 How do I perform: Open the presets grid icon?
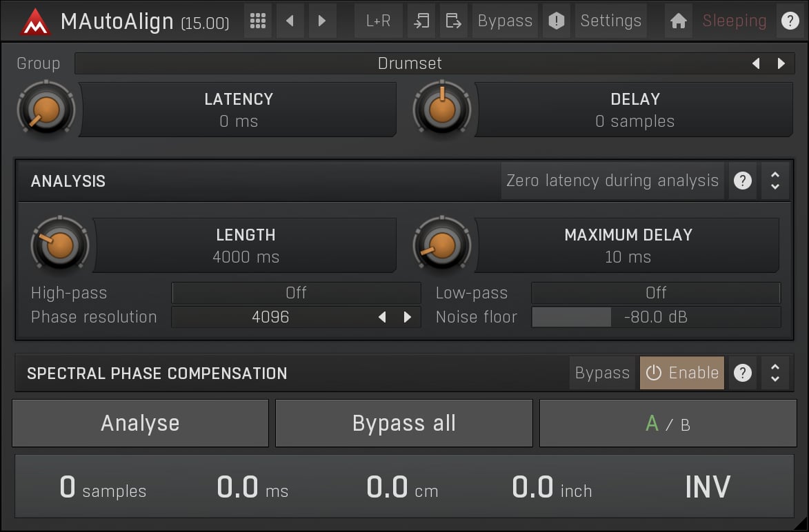click(258, 21)
